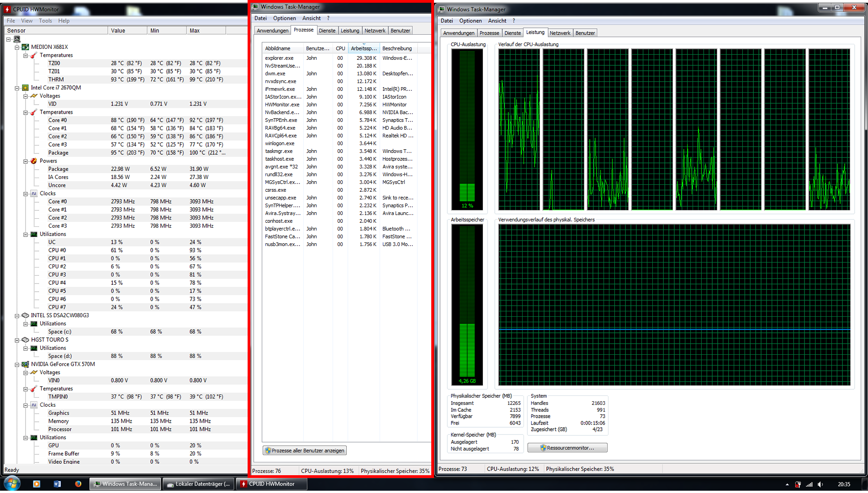Collapse the Powers node
This screenshot has width=868, height=493.
(x=26, y=161)
